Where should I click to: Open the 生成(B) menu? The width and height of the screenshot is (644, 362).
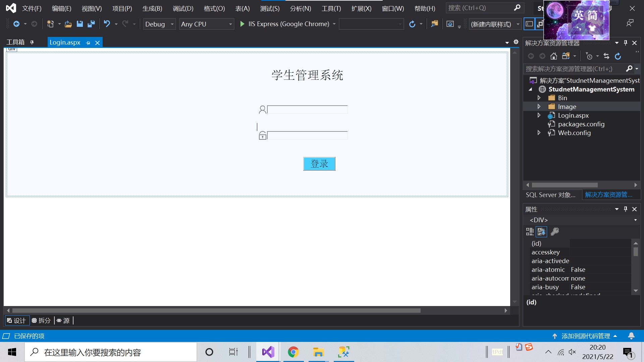(x=152, y=8)
